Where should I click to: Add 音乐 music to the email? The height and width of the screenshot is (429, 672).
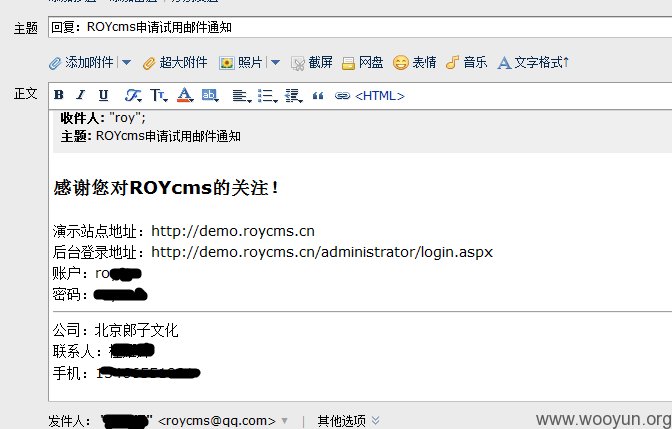point(466,63)
